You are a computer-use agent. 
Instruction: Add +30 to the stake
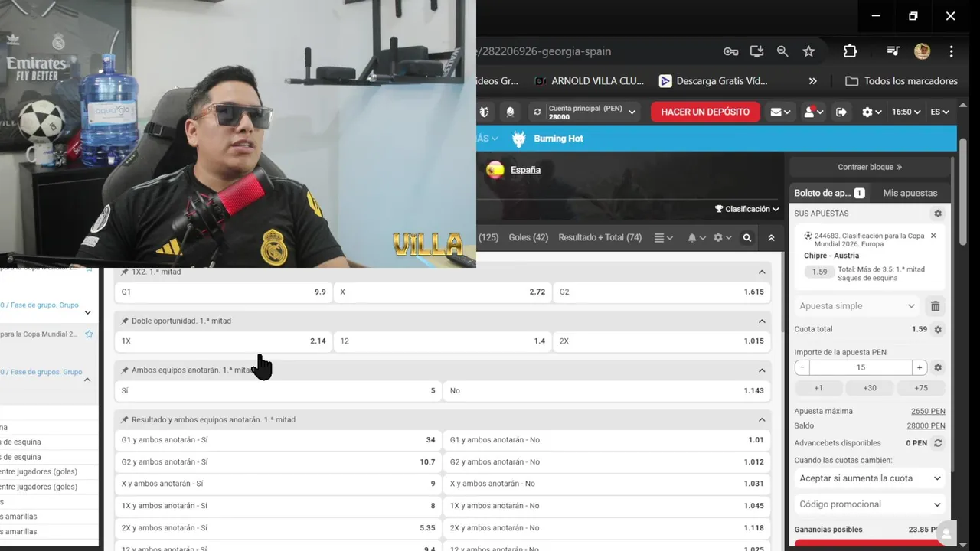(870, 388)
